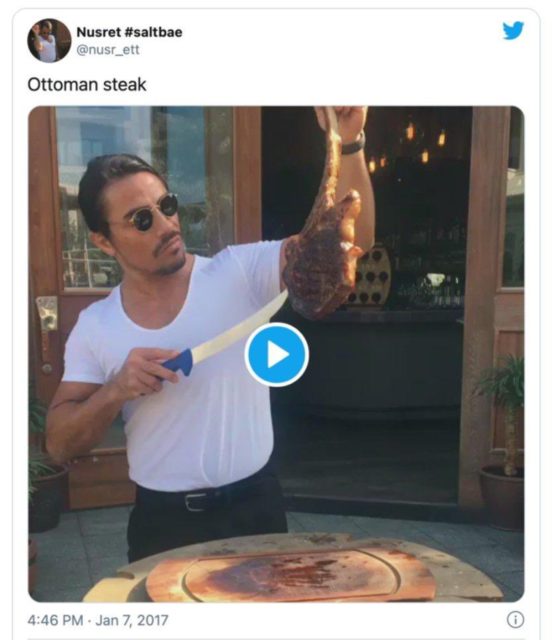This screenshot has width=552, height=640.
Task: Play the Ottoman steak video
Action: [276, 355]
